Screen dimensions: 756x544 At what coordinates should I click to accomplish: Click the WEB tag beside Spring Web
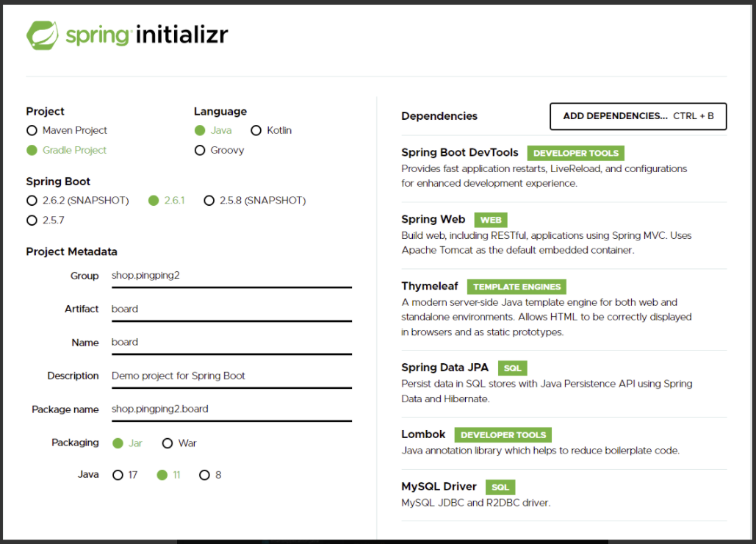(491, 220)
